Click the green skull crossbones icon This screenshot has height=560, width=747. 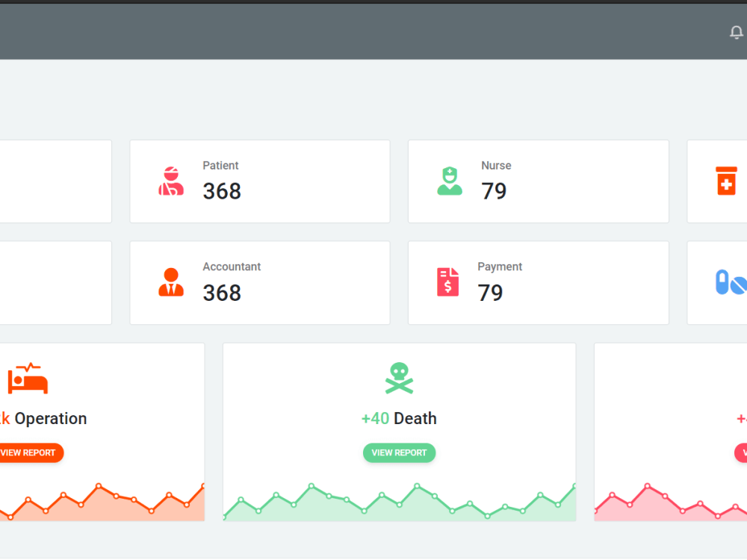pos(399,379)
